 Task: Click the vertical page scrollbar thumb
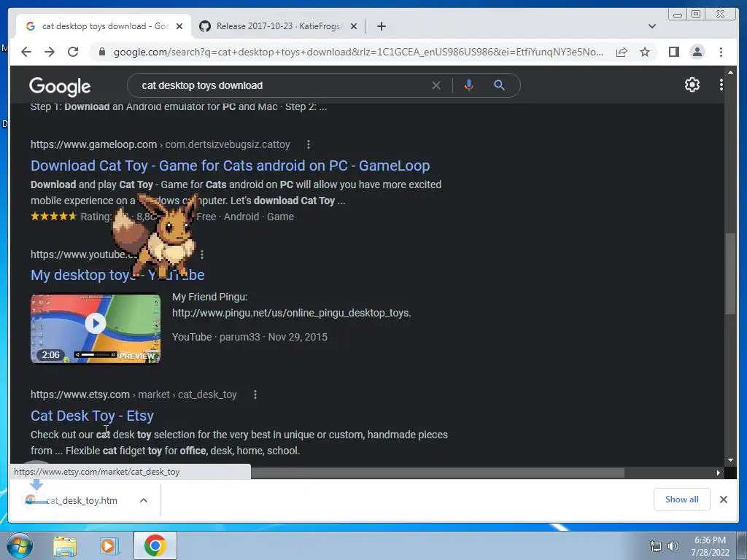click(x=729, y=273)
